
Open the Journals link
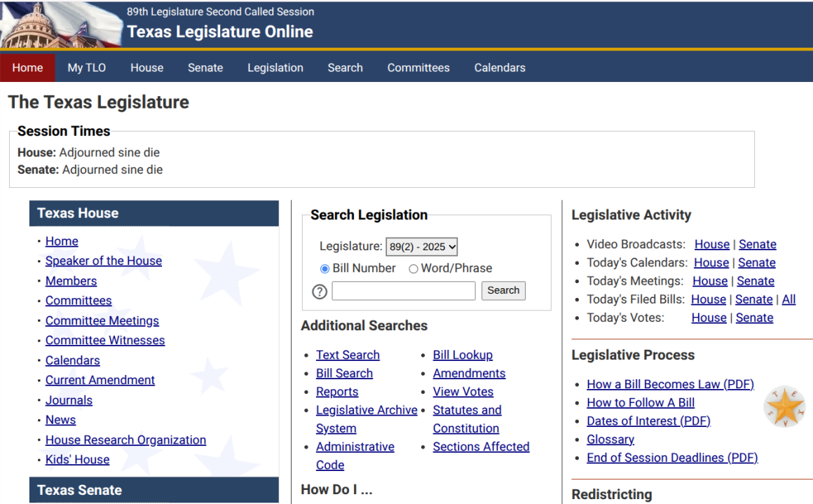point(69,400)
